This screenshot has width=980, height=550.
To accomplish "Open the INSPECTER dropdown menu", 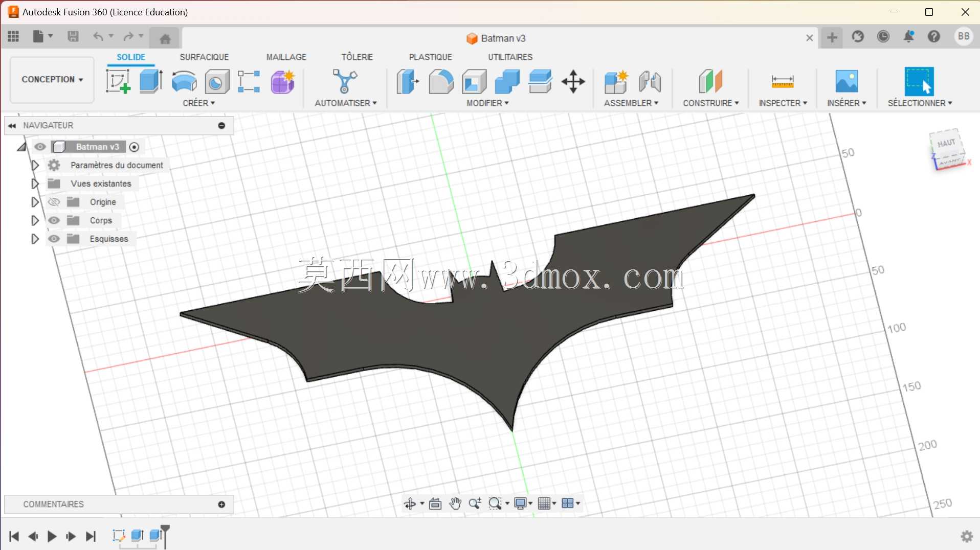I will pyautogui.click(x=783, y=103).
